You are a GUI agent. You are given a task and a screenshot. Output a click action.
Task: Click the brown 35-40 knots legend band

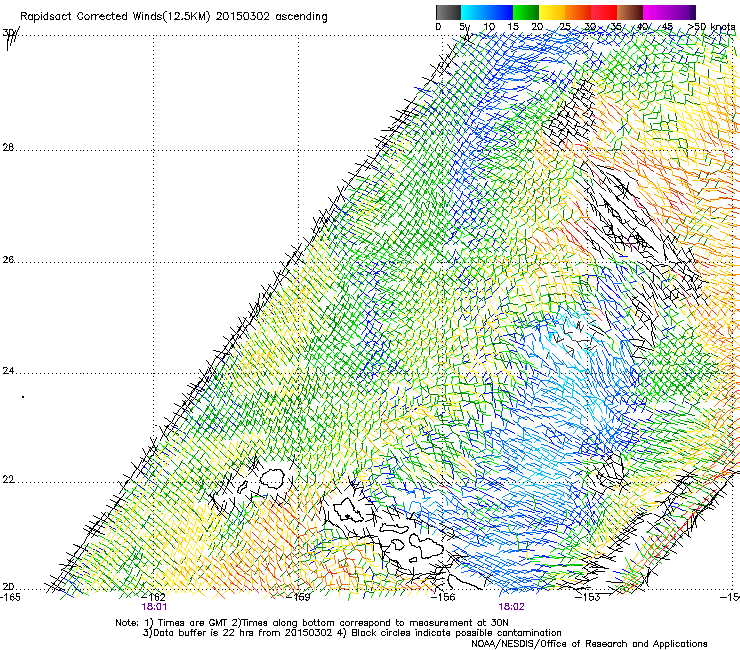click(630, 12)
